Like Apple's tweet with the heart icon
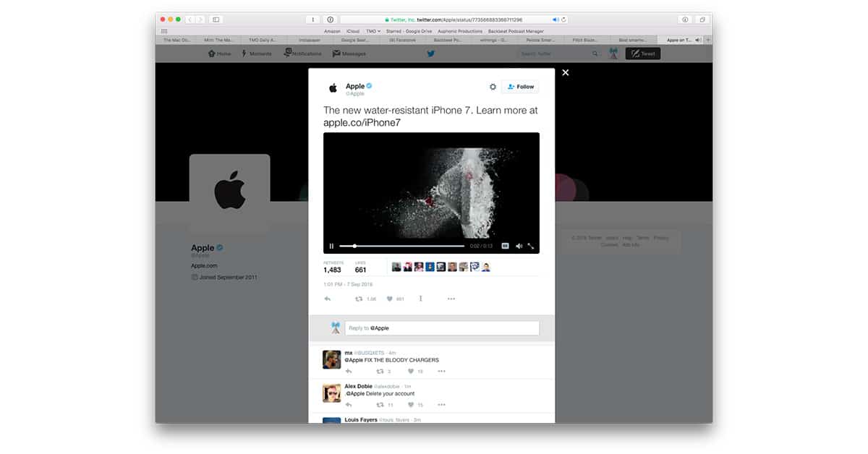Image resolution: width=868 pixels, height=454 pixels. tap(389, 299)
